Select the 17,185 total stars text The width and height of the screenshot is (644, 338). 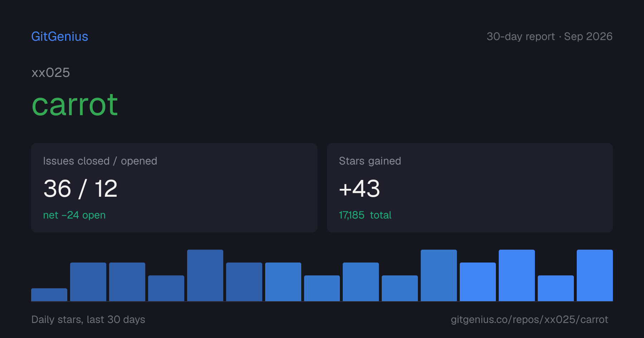pos(365,215)
